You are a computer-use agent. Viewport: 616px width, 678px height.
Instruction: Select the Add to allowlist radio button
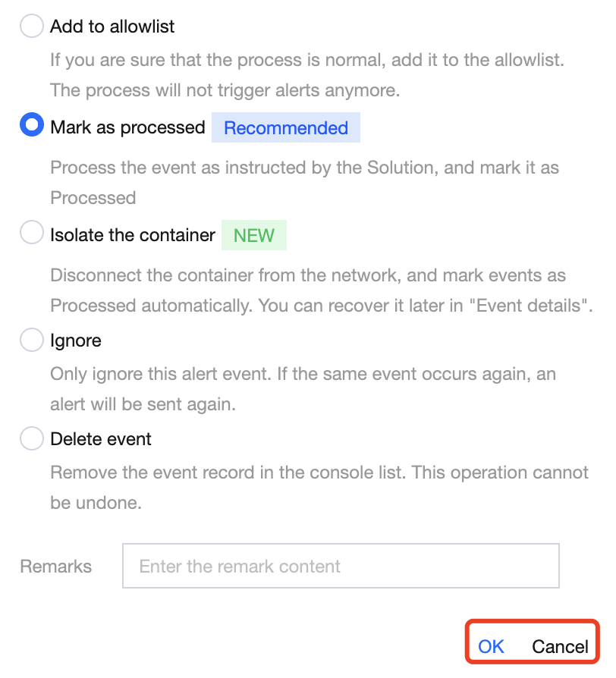(32, 27)
